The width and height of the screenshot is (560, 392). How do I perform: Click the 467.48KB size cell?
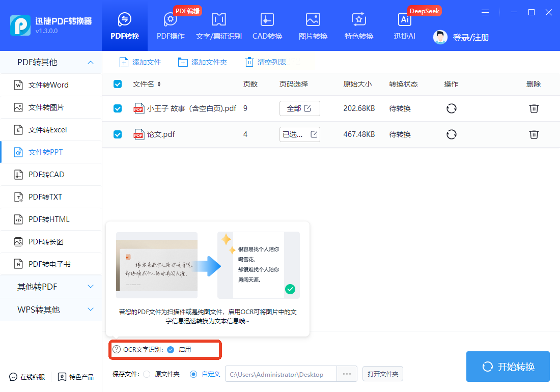pyautogui.click(x=359, y=134)
